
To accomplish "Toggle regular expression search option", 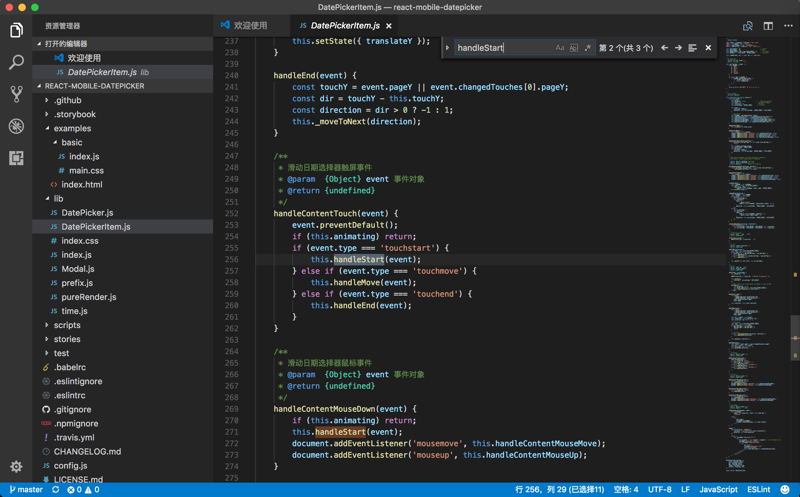I will click(x=587, y=48).
